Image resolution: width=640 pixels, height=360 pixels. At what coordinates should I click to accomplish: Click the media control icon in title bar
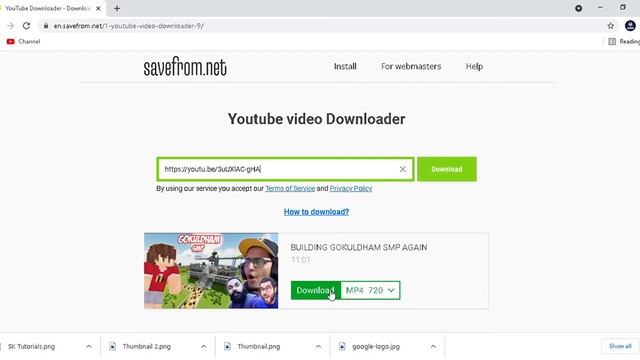click(578, 8)
